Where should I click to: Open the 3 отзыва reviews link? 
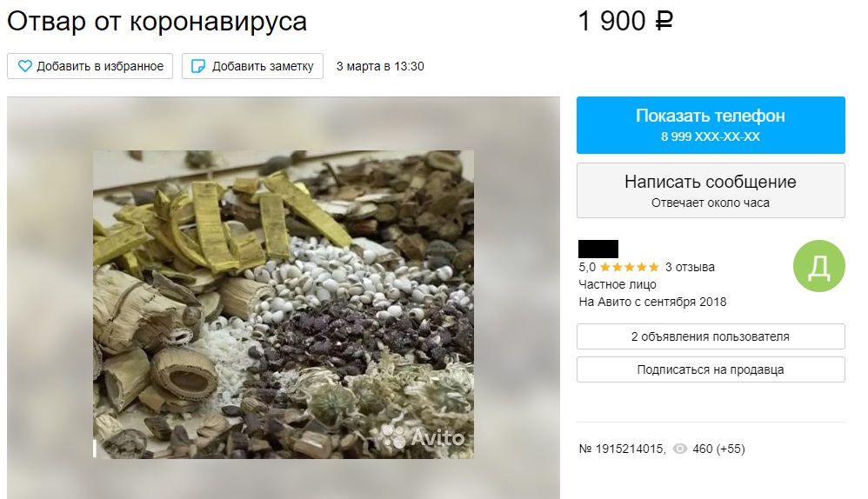pyautogui.click(x=690, y=267)
